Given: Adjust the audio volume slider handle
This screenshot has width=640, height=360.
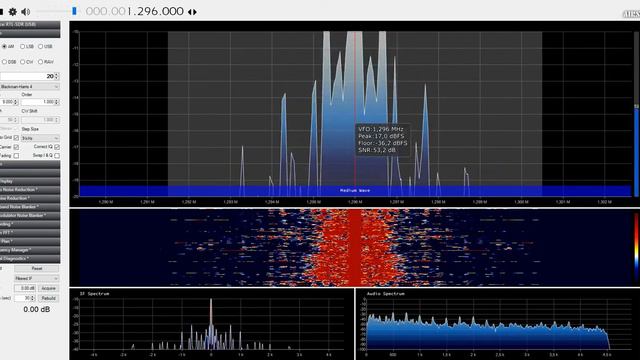Looking at the screenshot, I should coord(74,11).
